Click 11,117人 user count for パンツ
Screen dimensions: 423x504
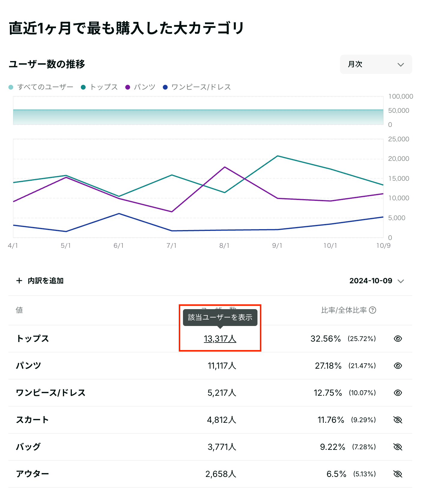coord(222,366)
